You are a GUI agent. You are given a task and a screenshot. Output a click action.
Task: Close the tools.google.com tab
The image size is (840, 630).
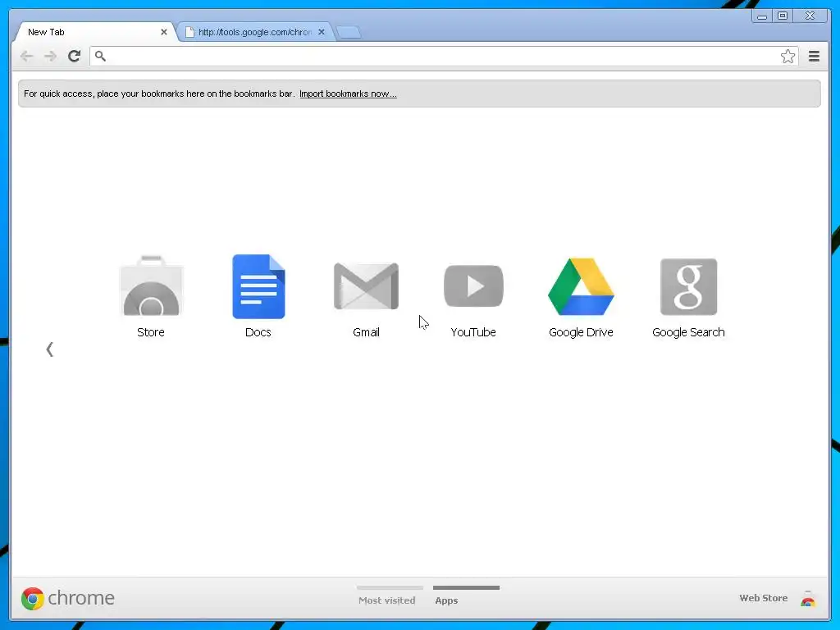coord(322,32)
